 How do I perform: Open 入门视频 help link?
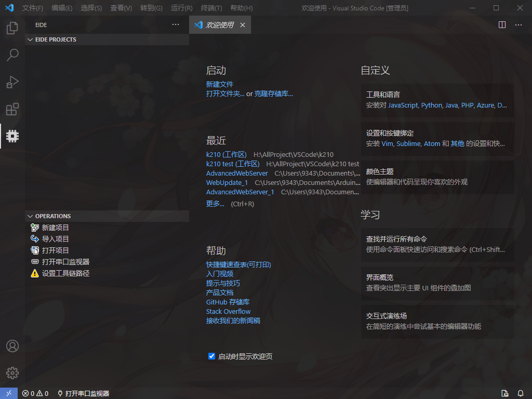[220, 274]
